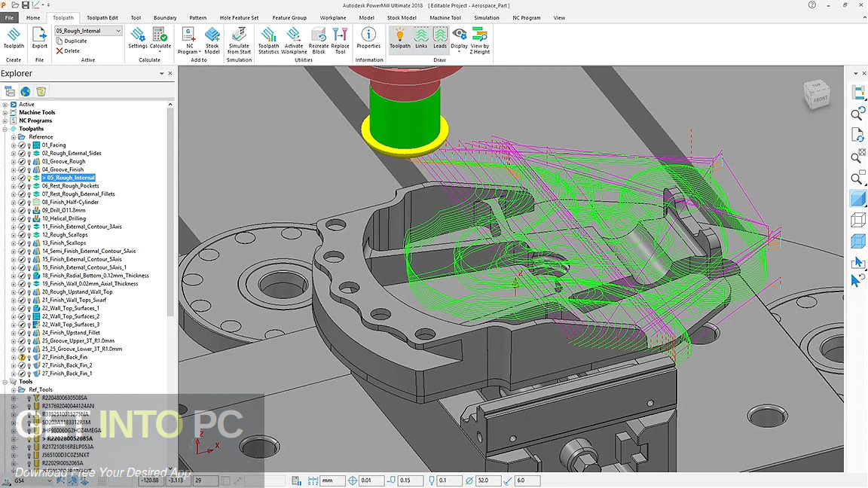Select the wireframe view icon
868x488 pixels.
[x=858, y=220]
